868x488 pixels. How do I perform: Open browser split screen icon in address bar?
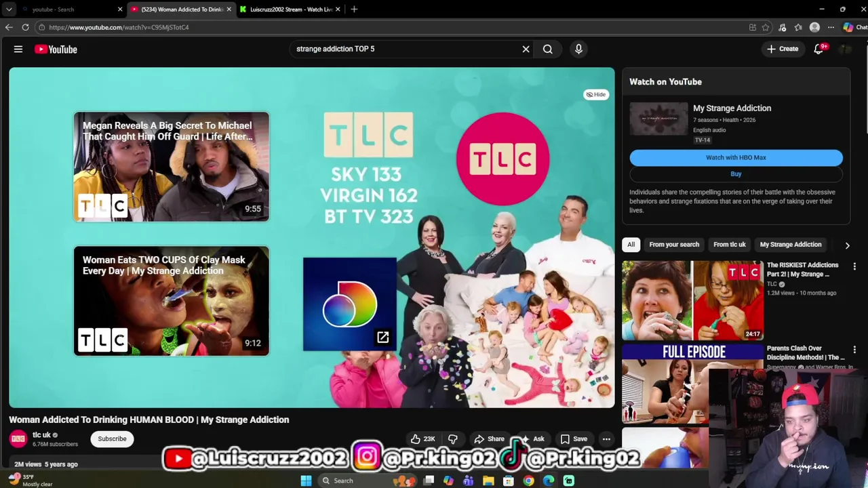(753, 27)
